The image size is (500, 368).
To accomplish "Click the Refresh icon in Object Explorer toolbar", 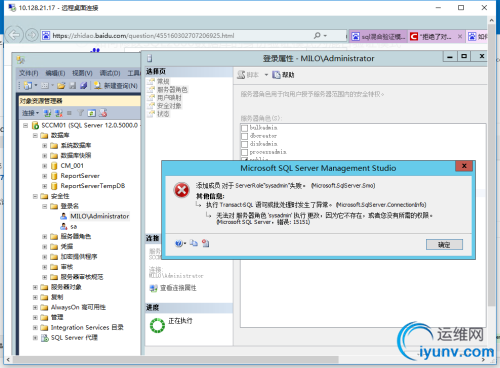I will [91, 113].
